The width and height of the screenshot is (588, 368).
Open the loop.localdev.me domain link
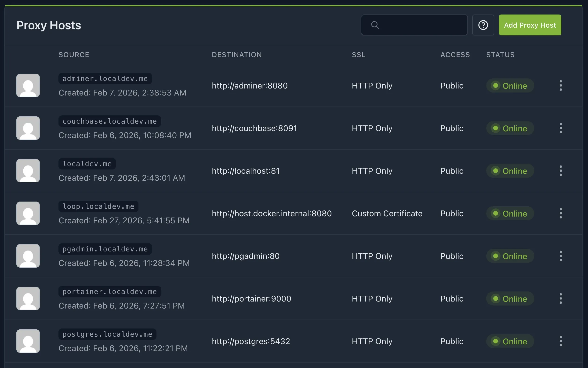click(x=98, y=206)
